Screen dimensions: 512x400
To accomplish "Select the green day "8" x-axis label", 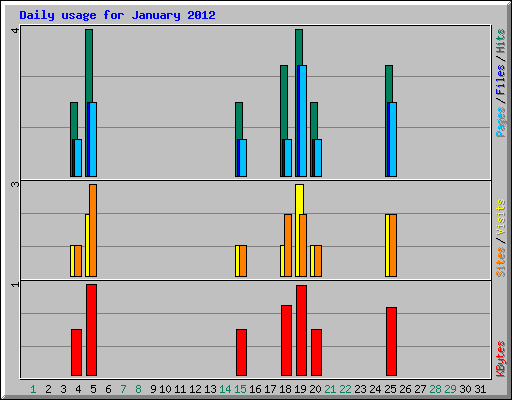I will (138, 389).
